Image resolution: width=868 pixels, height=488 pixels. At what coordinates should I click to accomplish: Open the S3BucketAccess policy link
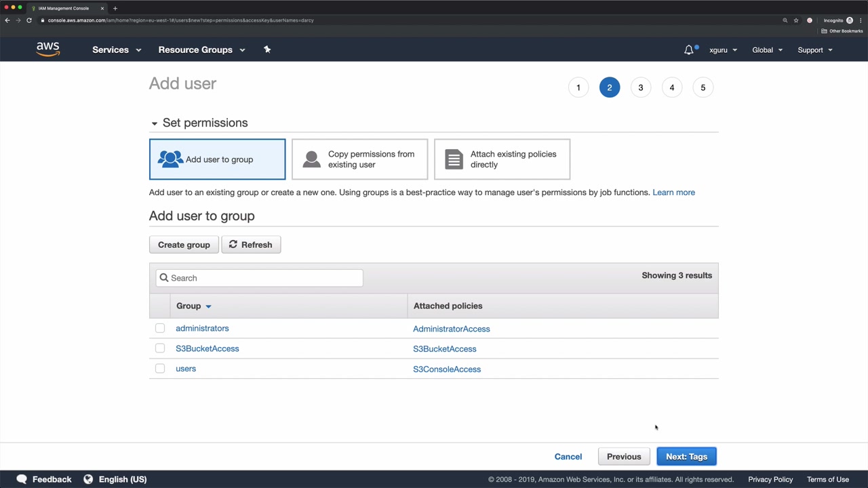(x=445, y=349)
